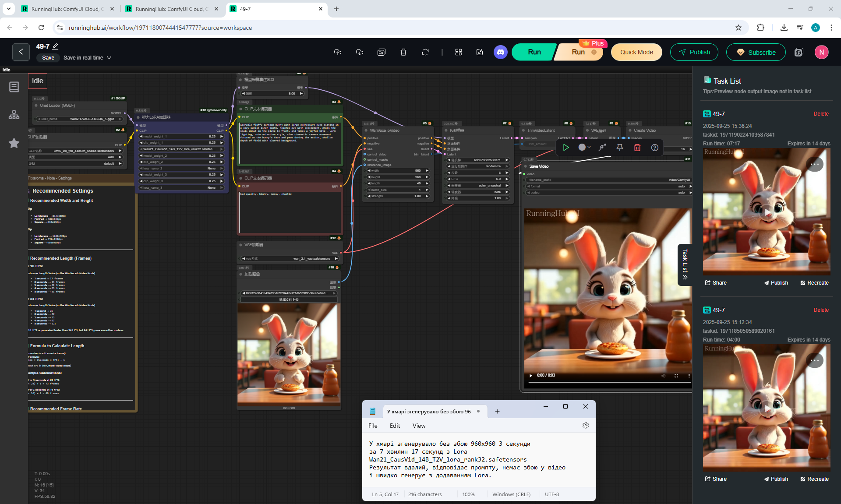841x504 pixels.
Task: Delete the node using the red trash icon
Action: [x=637, y=148]
